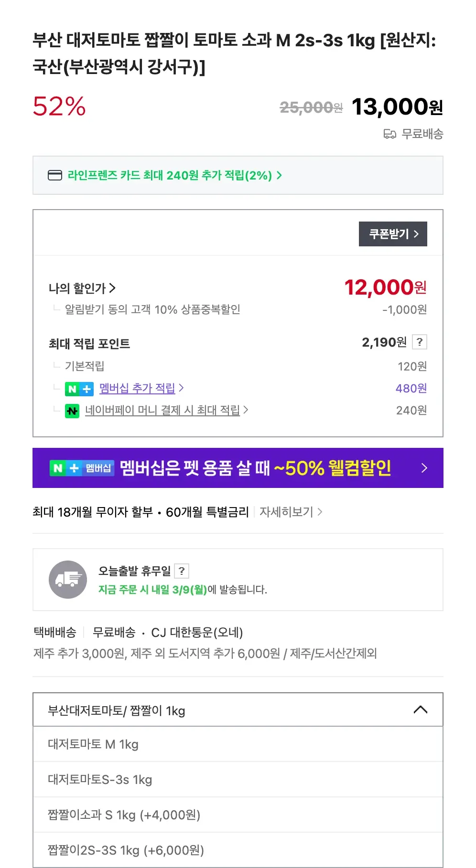
Task: Open the 오늘출발 휴무일 help question mark
Action: [182, 571]
